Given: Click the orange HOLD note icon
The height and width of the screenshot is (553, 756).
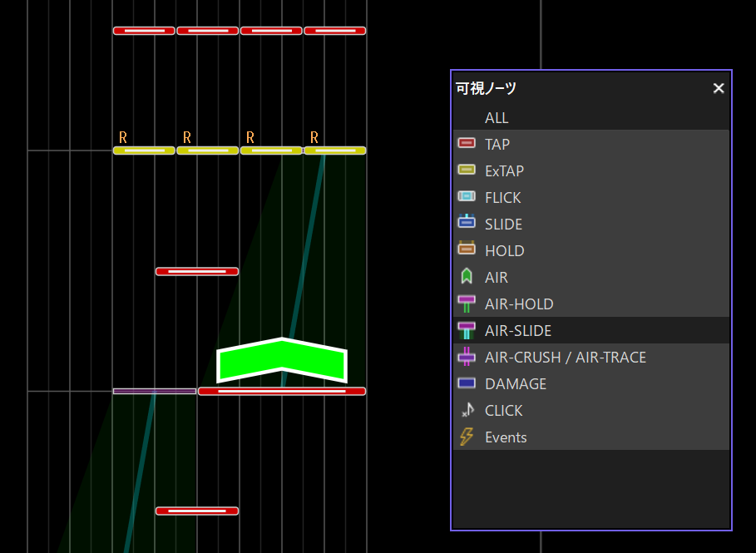Looking at the screenshot, I should tap(467, 249).
